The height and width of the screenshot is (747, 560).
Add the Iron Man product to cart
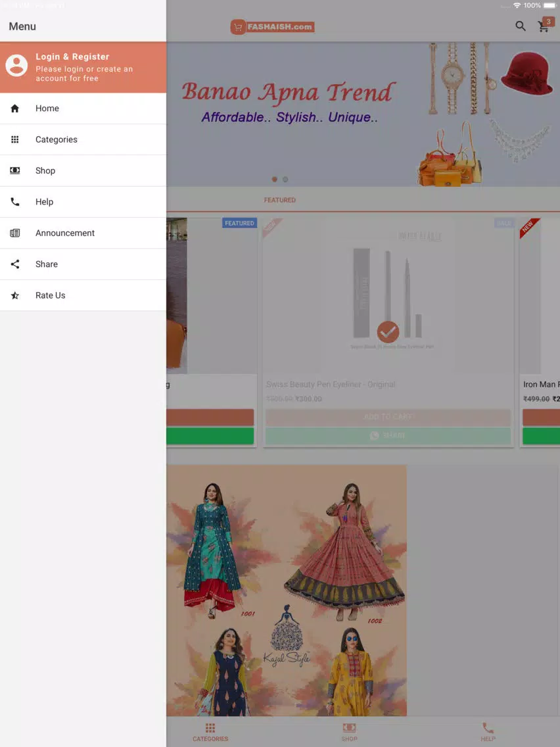point(542,418)
